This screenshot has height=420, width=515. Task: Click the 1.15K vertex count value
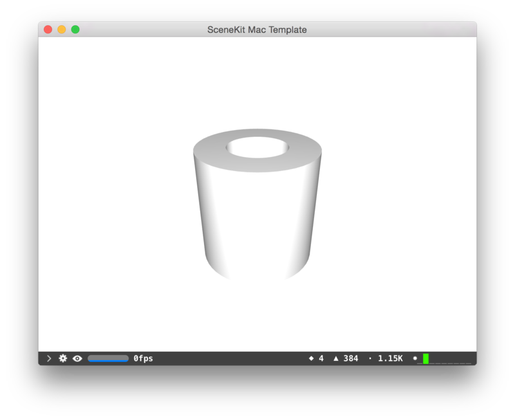tap(390, 358)
